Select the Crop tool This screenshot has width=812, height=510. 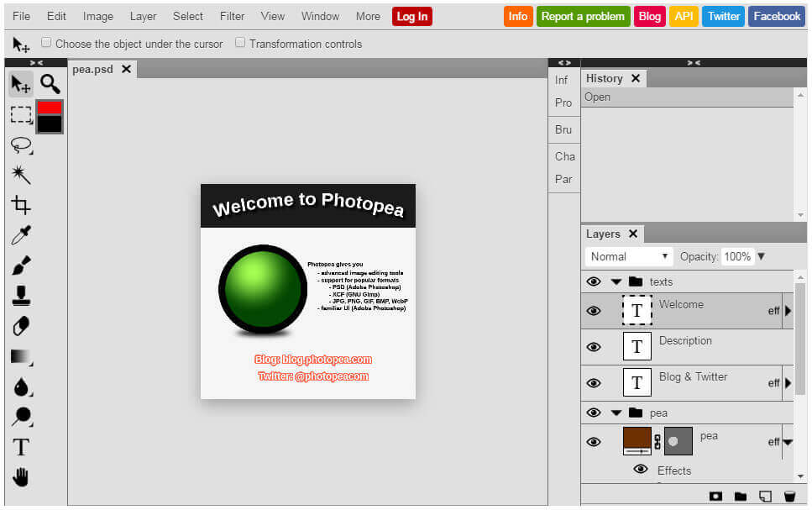21,205
